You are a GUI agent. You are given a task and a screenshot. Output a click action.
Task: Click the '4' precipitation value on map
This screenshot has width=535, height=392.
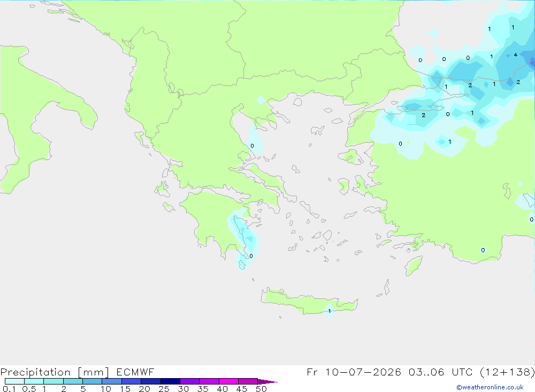[x=516, y=55]
